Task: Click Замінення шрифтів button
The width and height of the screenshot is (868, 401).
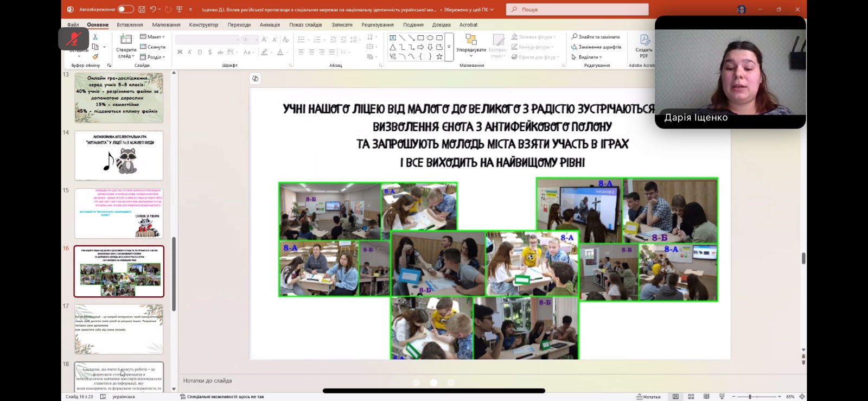Action: coord(596,47)
